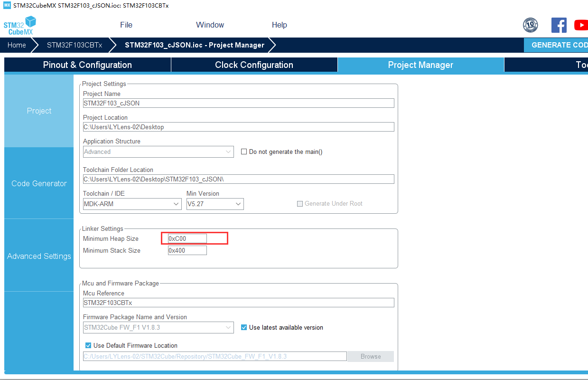Go to the Home breadcrumb
588x380 pixels.
tap(17, 45)
